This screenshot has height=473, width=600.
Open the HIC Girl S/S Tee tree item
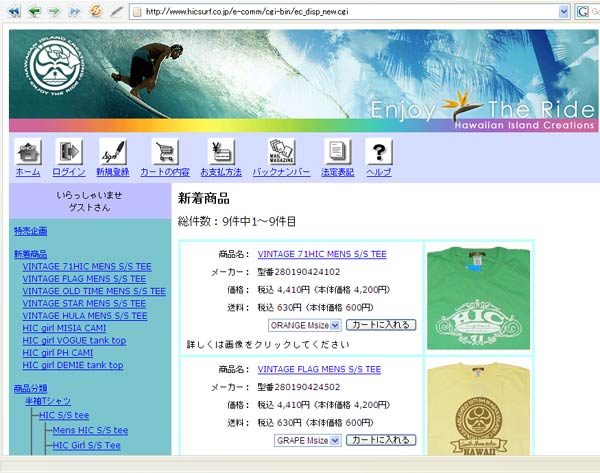click(86, 445)
